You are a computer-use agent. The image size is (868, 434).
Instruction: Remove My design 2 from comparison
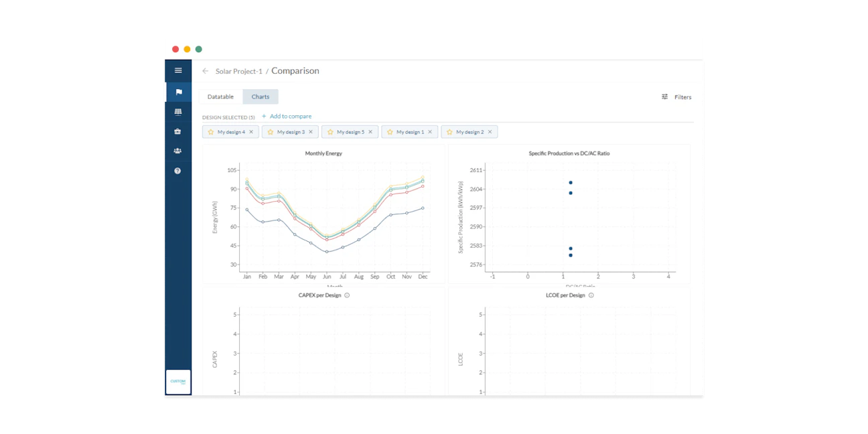click(x=490, y=132)
